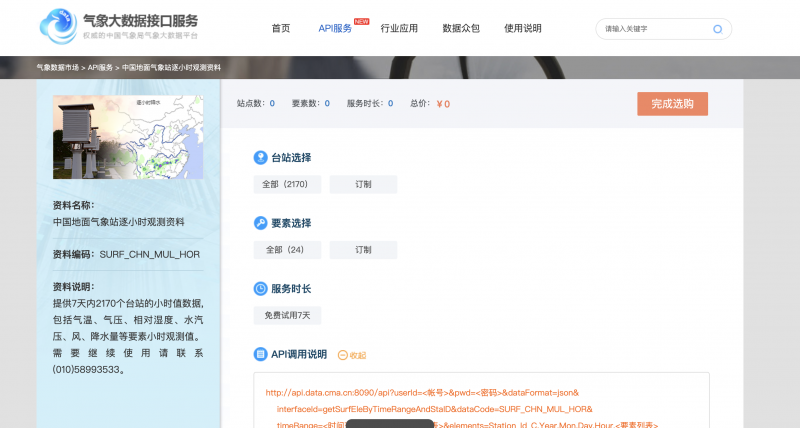The height and width of the screenshot is (428, 800).
Task: Open 订制 under 台站选择
Action: (363, 184)
